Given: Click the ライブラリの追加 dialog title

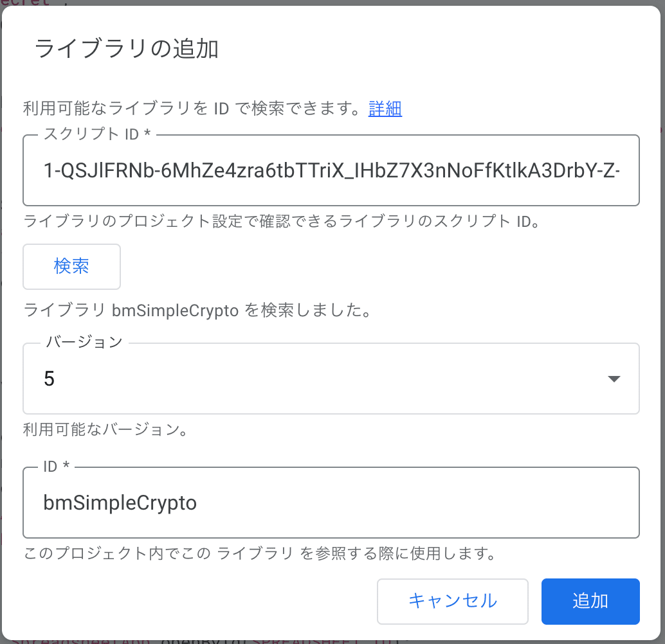Looking at the screenshot, I should click(x=126, y=49).
